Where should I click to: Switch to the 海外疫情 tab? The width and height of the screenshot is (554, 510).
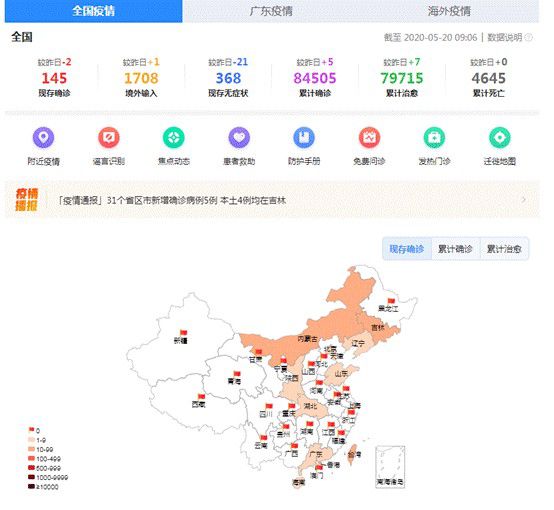[x=449, y=11]
